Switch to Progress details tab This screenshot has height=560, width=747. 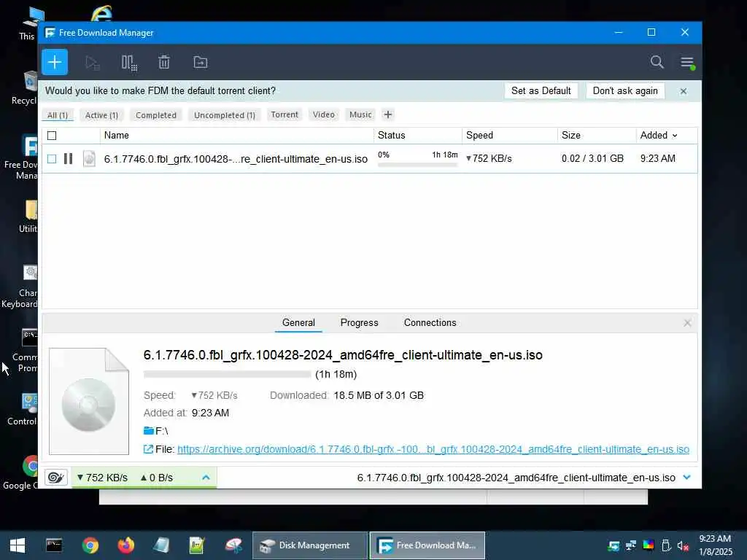(x=359, y=323)
